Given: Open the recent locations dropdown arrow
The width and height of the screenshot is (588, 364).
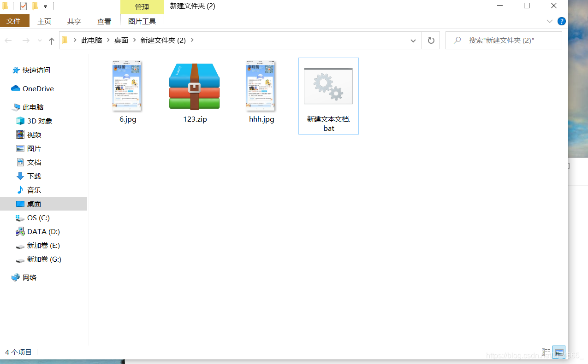Looking at the screenshot, I should click(40, 41).
